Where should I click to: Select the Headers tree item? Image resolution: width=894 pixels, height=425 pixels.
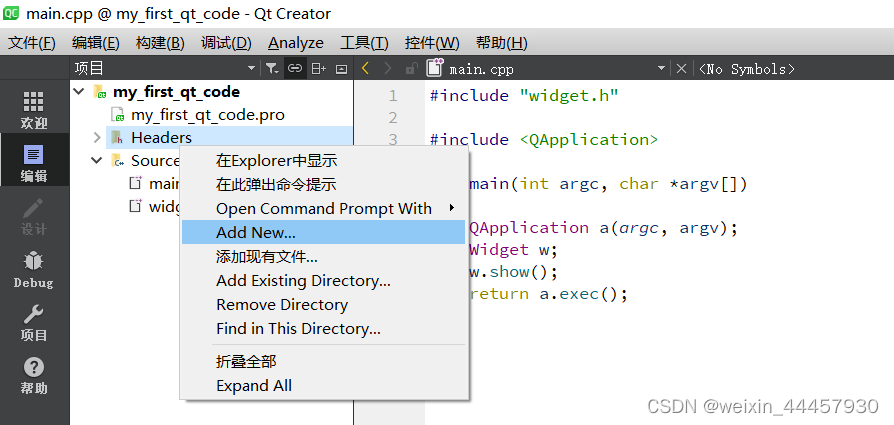pos(161,137)
